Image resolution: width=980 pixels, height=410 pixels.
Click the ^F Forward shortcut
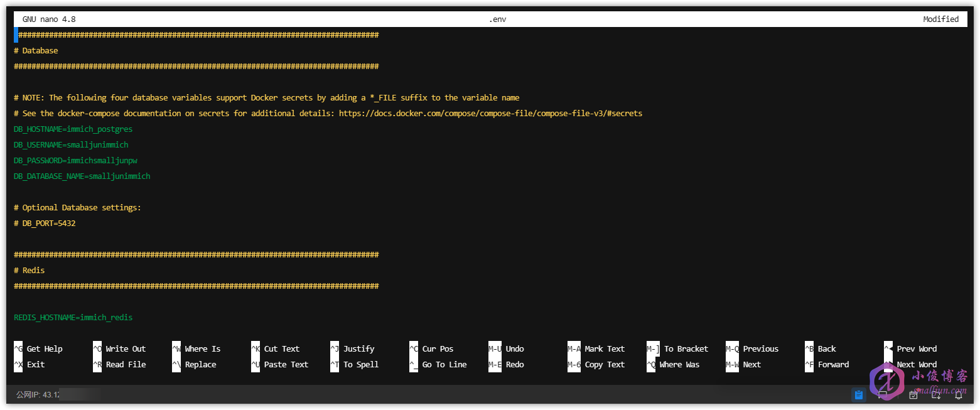pyautogui.click(x=827, y=365)
